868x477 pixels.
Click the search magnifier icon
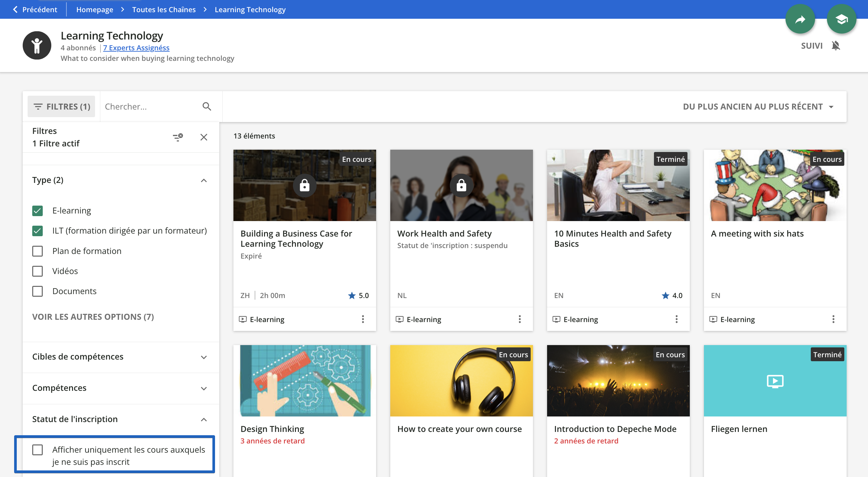tap(206, 107)
